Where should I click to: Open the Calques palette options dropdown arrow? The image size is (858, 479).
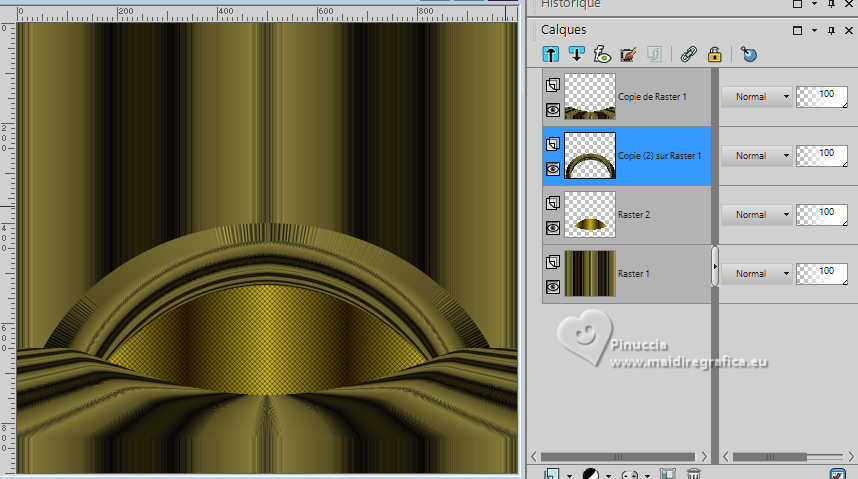(x=814, y=31)
